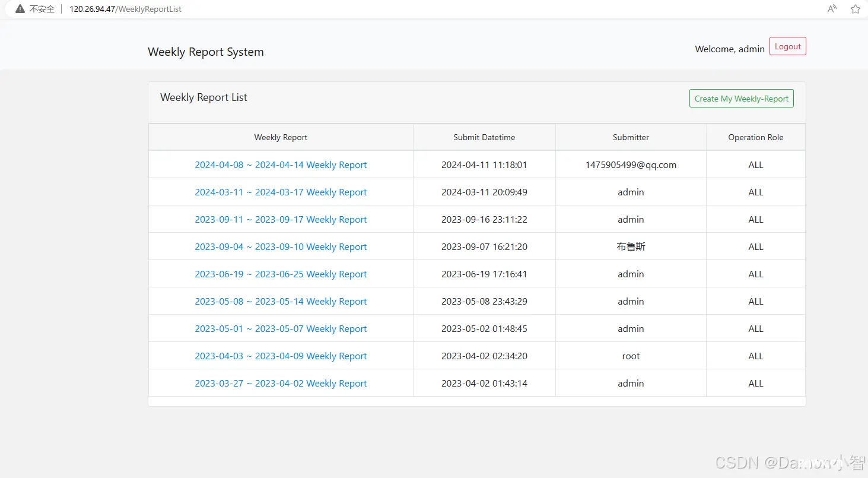Open 2023-03-27 ~ 2023-04-02 Weekly Report

click(281, 384)
